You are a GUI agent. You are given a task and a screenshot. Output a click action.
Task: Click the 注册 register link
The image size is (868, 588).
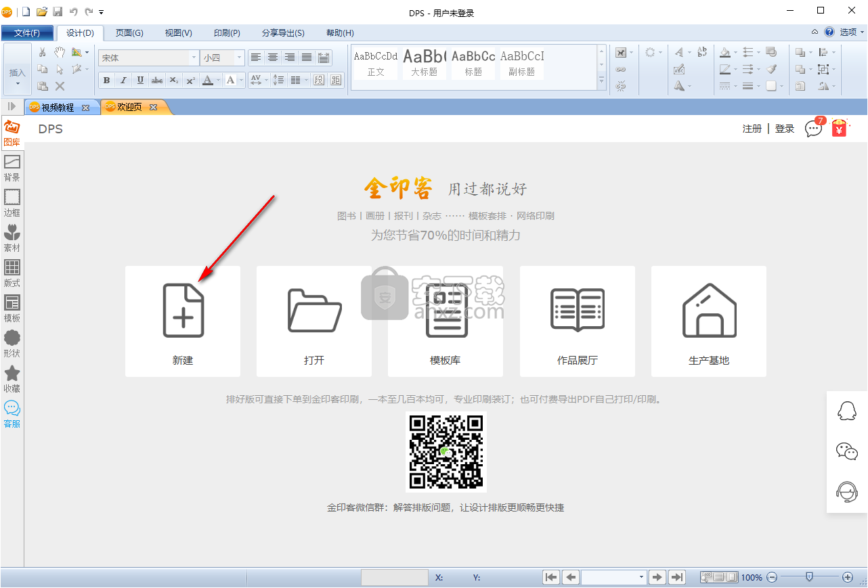(752, 129)
